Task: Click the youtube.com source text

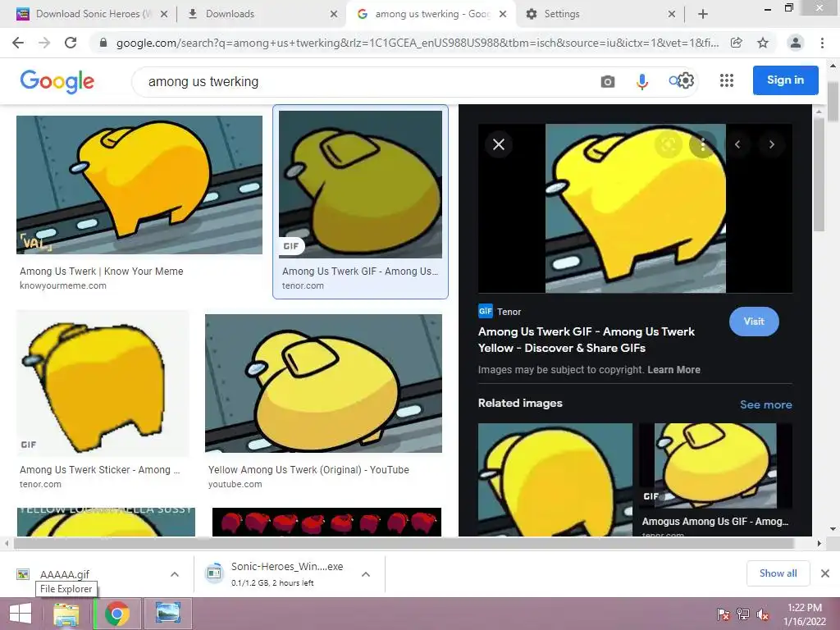Action: coord(235,484)
